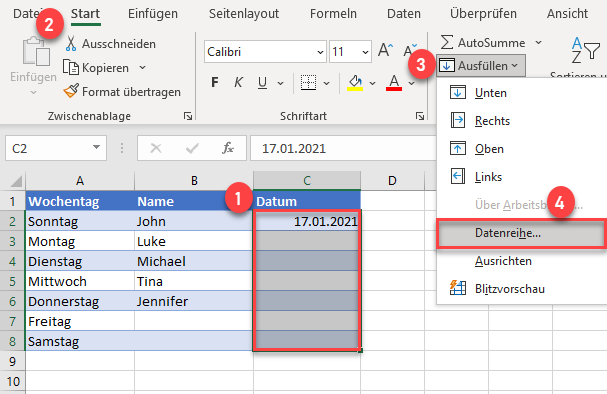607x394 pixels.
Task: Click the Format übertragen paintbrush icon
Action: pos(71,91)
